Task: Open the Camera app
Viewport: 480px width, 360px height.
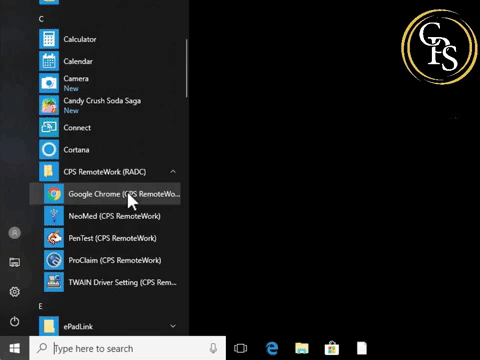Action: (107, 83)
